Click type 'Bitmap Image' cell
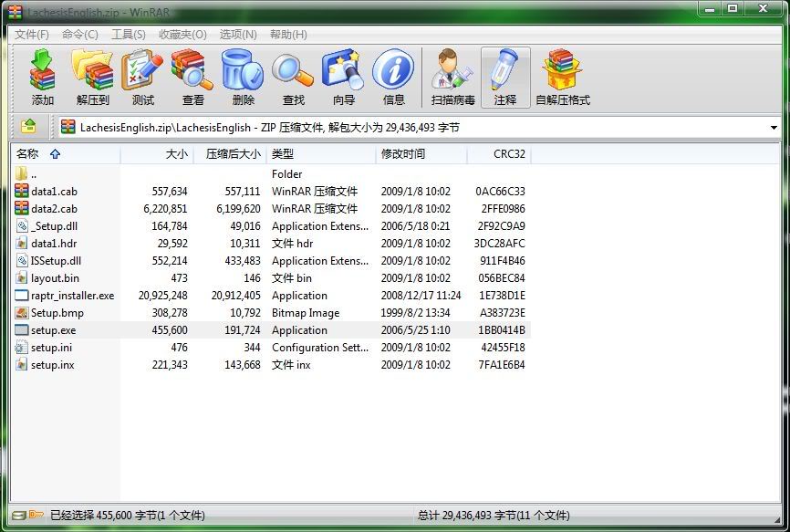Screen dimensions: 790x532 306,313
